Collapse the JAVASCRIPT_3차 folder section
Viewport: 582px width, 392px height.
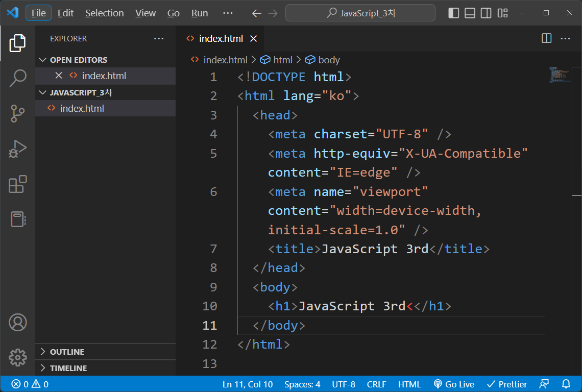105,92
